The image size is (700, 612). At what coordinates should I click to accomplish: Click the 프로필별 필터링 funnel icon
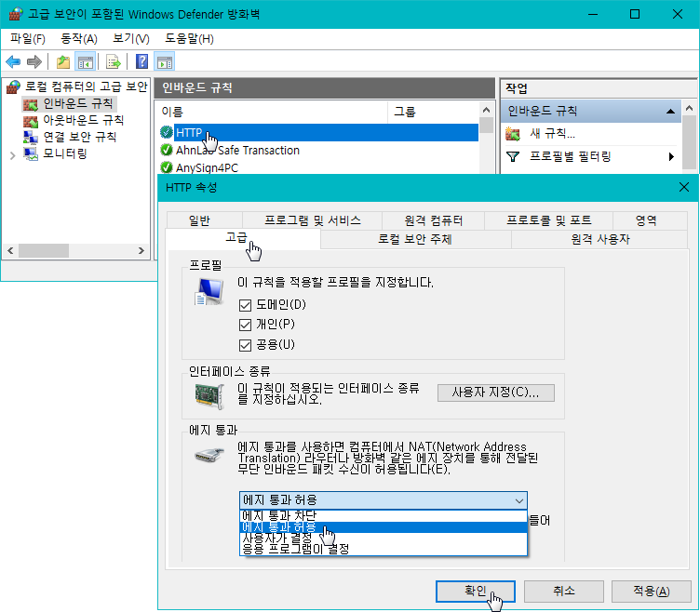[513, 156]
